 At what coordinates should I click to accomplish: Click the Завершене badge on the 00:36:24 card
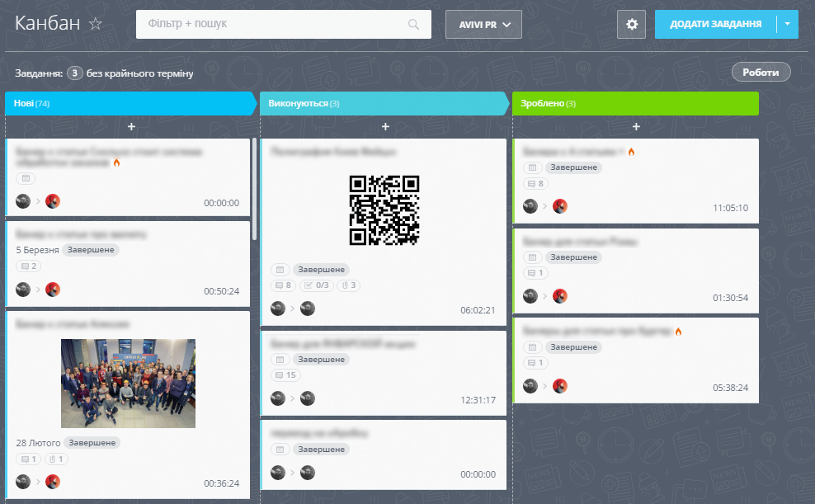(x=92, y=443)
